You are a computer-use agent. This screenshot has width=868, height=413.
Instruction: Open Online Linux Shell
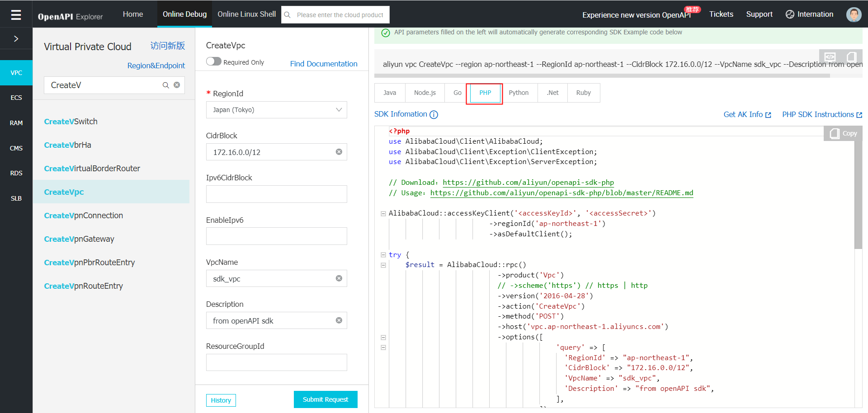[x=246, y=14]
